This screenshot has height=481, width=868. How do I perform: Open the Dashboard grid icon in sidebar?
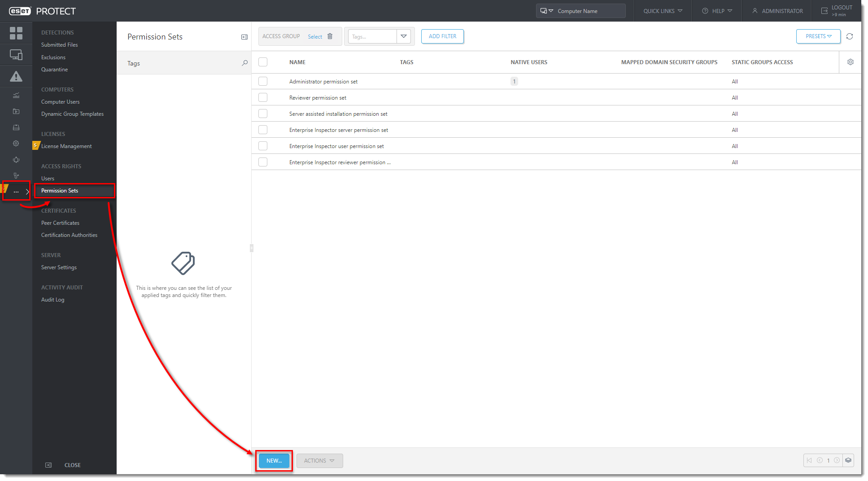(x=16, y=33)
